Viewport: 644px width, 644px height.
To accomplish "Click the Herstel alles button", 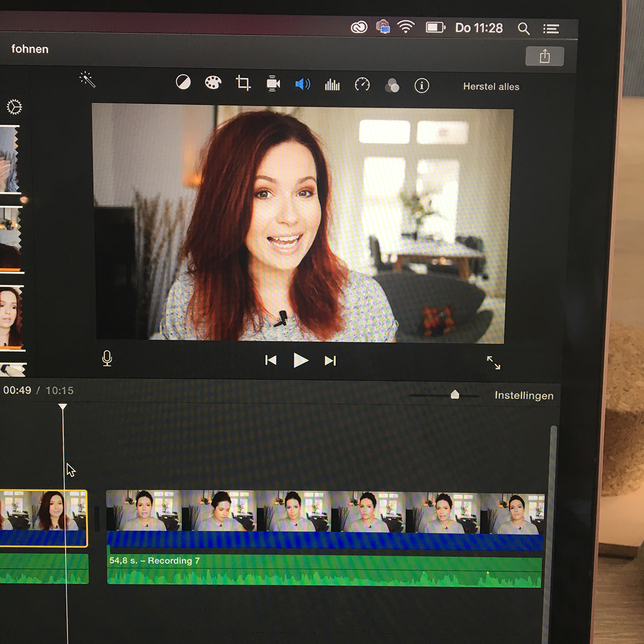I will (491, 87).
